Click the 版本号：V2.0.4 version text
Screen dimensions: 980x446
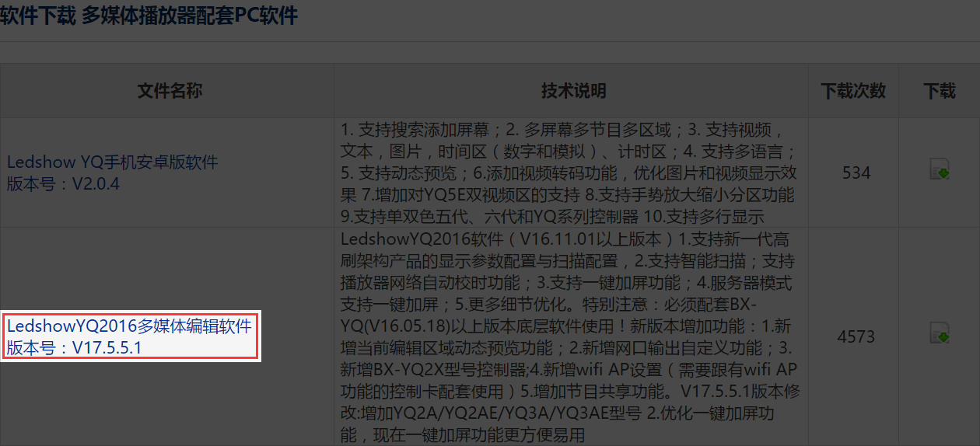64,184
